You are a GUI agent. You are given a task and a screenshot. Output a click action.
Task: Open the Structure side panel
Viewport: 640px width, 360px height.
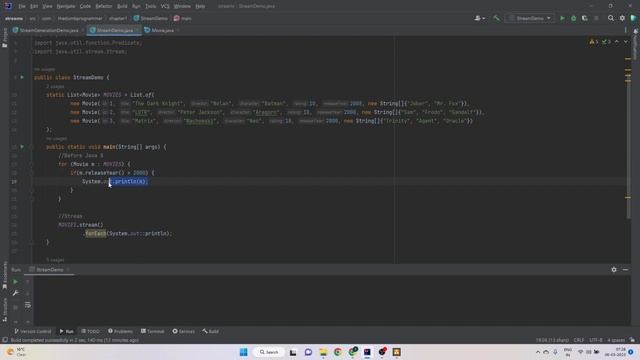4,310
